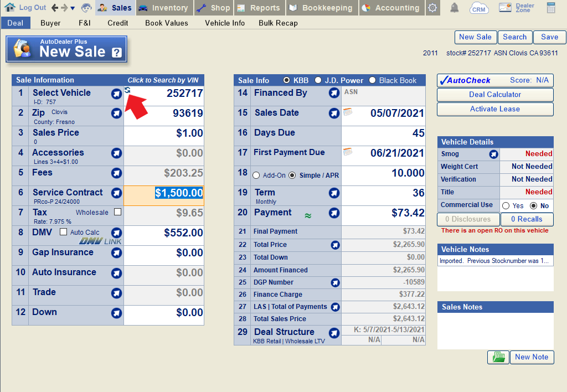Click Activate Lease button
This screenshot has height=392, width=567.
495,109
